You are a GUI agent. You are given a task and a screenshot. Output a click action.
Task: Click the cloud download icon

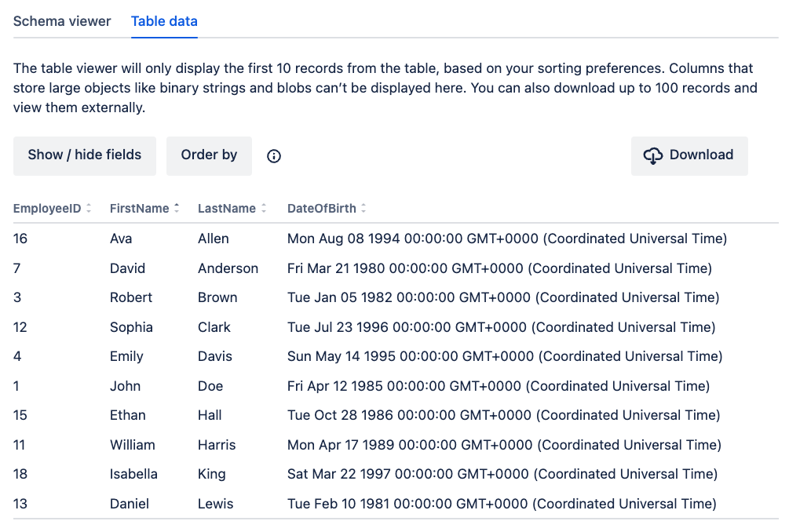click(x=652, y=155)
